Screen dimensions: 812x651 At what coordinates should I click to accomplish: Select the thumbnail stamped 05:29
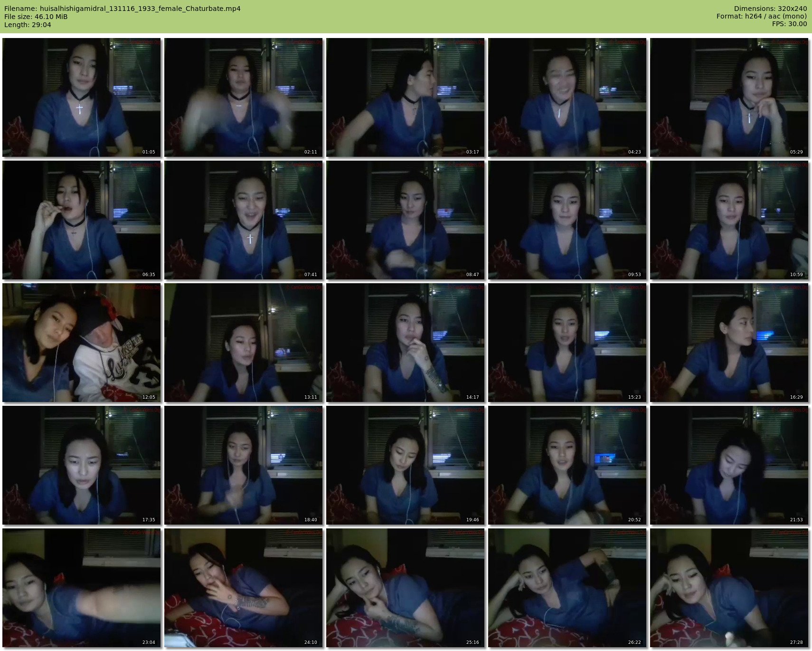729,97
